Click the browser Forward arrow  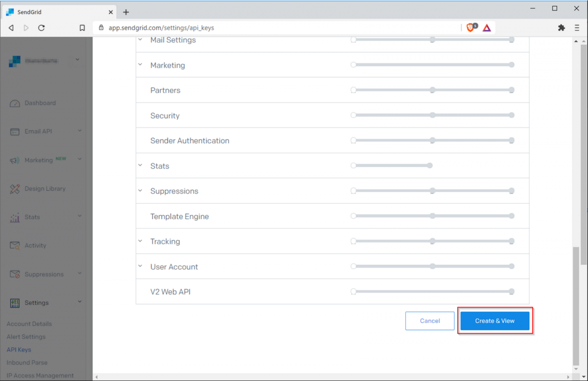[x=26, y=28]
